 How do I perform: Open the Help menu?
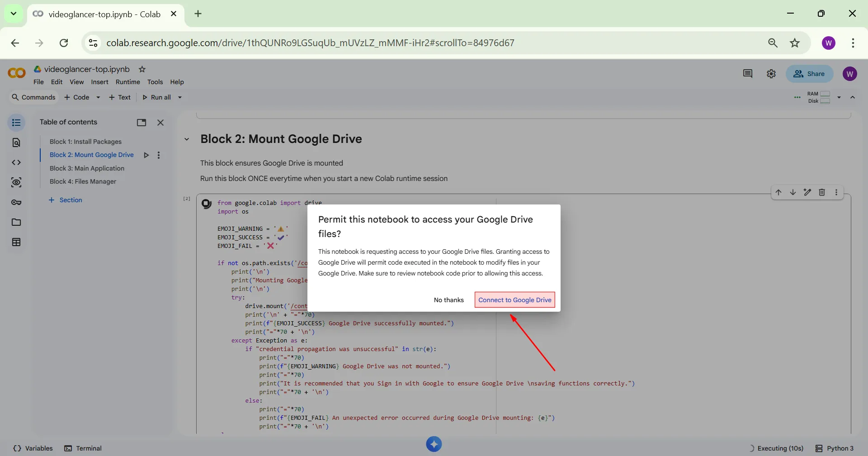click(177, 82)
